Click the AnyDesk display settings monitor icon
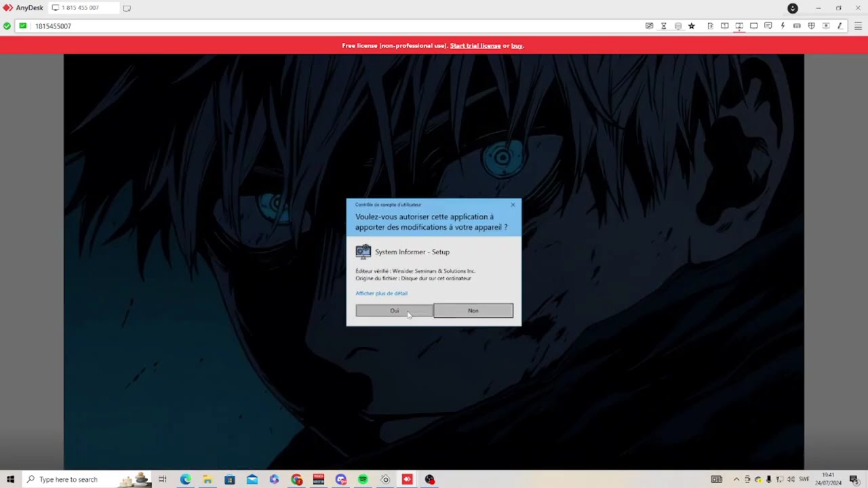868x488 pixels. pos(753,26)
